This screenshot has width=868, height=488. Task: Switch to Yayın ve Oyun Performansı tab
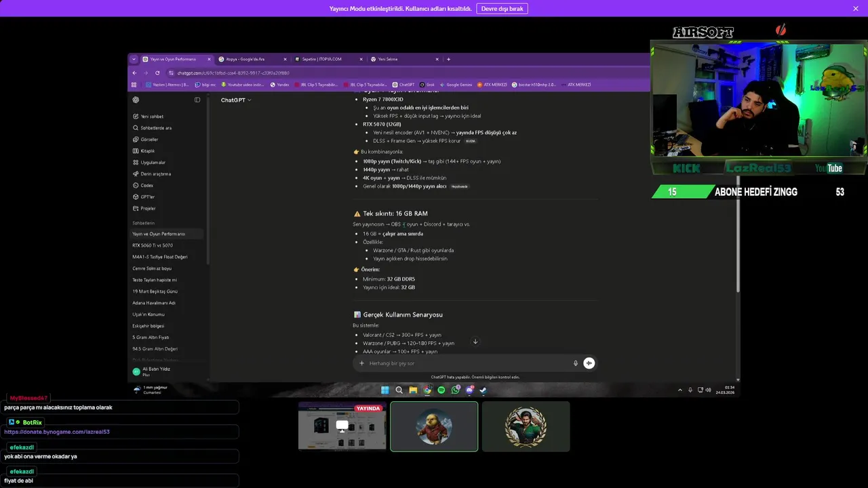(x=178, y=59)
